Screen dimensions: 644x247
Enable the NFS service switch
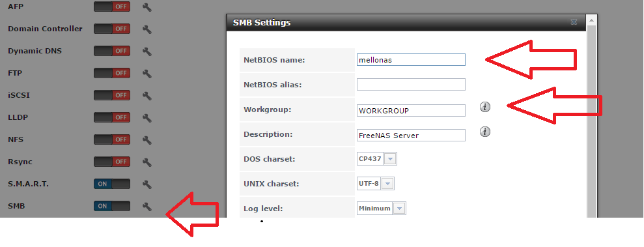112,139
